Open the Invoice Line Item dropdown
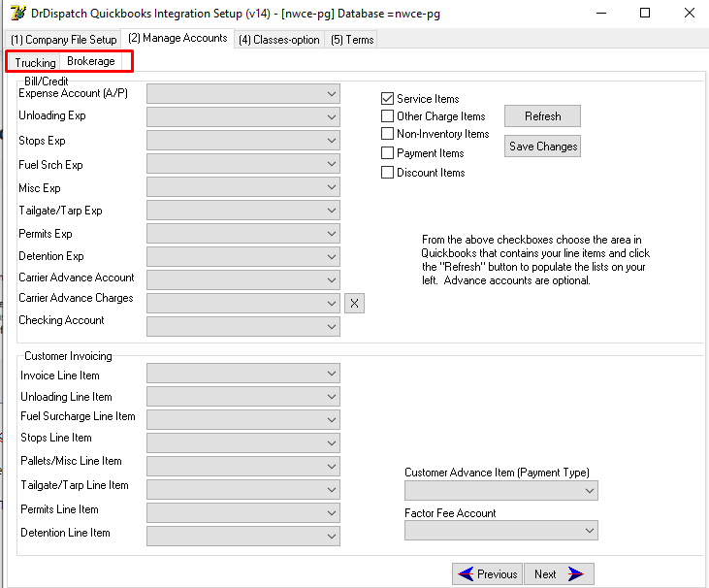 tap(243, 374)
